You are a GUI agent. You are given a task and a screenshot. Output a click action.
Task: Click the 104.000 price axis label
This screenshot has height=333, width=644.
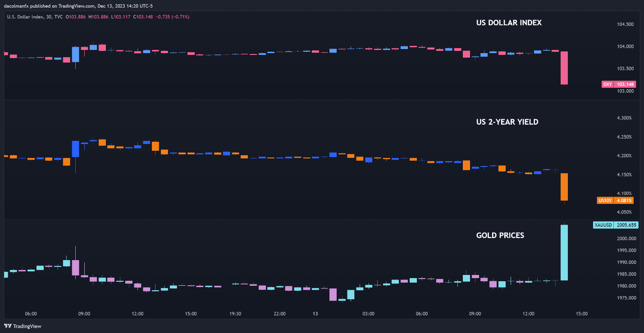pyautogui.click(x=625, y=46)
